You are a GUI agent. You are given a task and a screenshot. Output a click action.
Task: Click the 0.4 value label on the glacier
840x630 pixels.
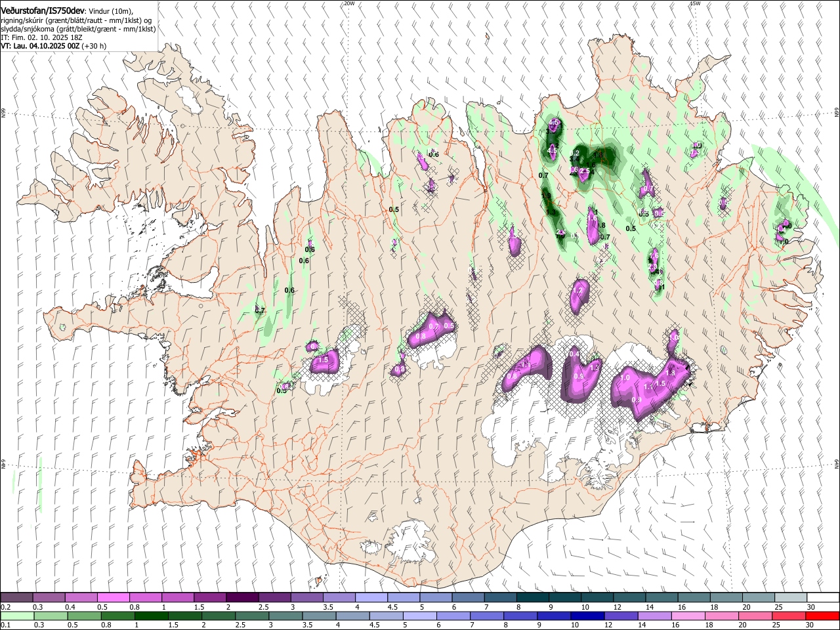[574, 354]
